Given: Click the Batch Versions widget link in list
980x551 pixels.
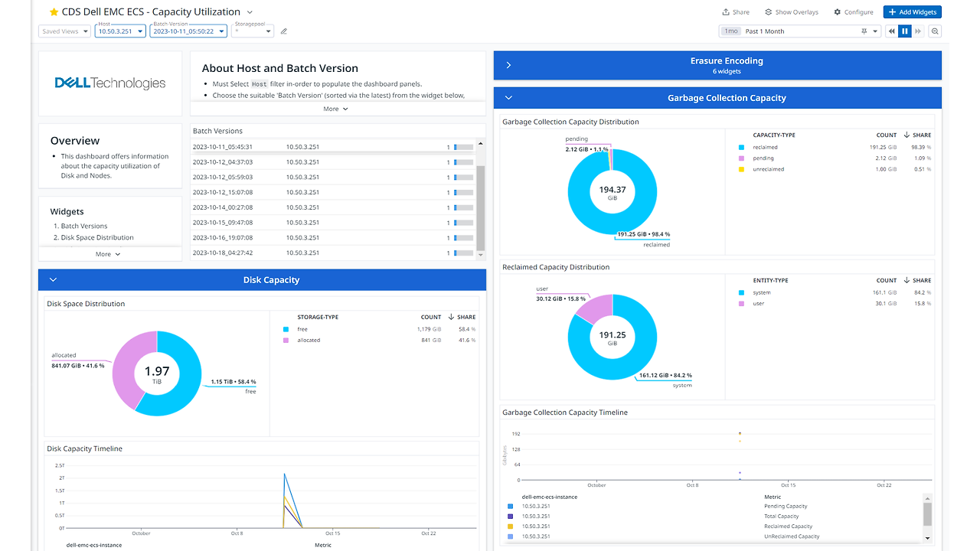Looking at the screenshot, I should click(84, 226).
